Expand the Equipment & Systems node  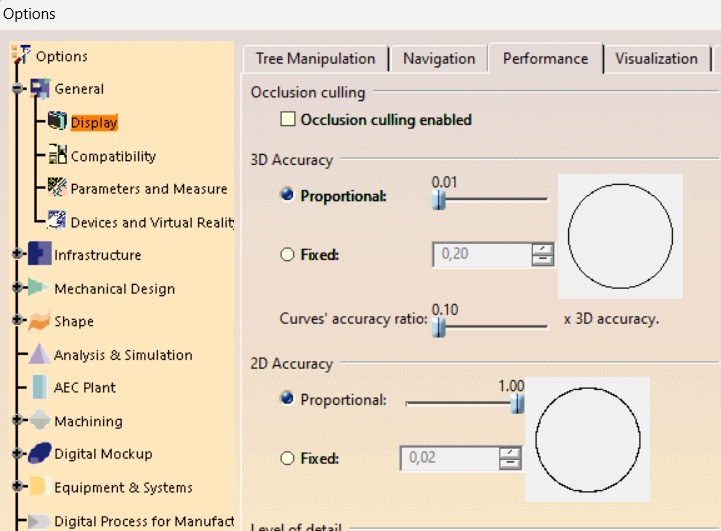17,487
